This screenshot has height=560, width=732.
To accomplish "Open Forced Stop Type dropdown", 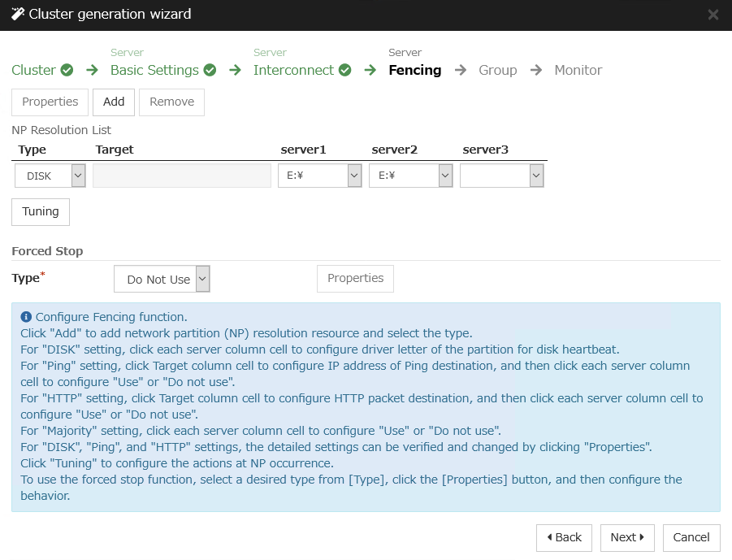I will pos(162,279).
